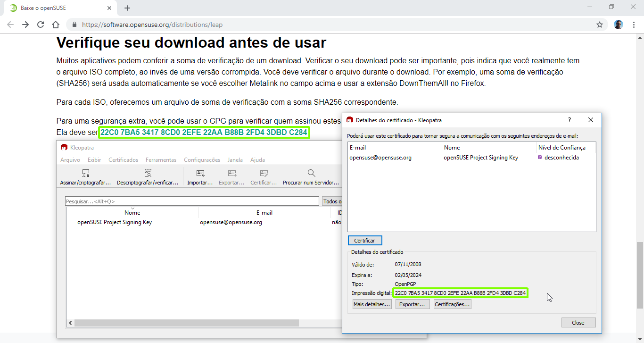This screenshot has height=343, width=644.
Task: Open the Ajuda menu in Kleopatra
Action: coord(257,160)
